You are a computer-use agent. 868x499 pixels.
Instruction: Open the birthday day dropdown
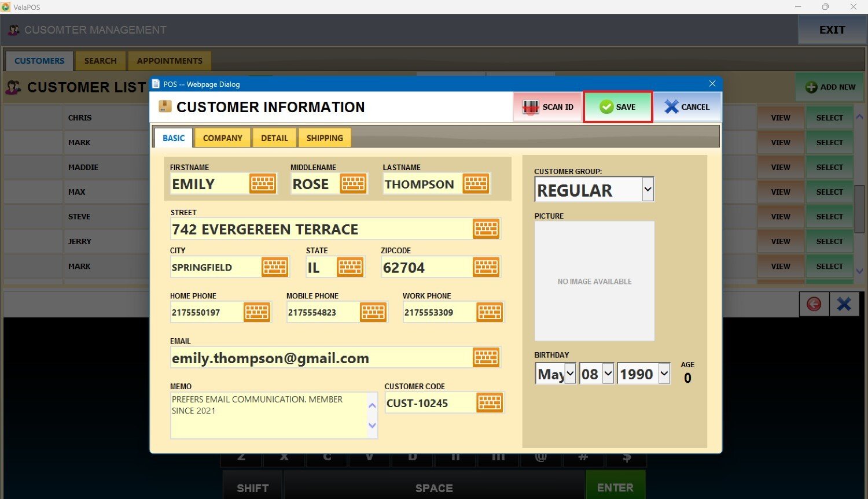click(608, 374)
